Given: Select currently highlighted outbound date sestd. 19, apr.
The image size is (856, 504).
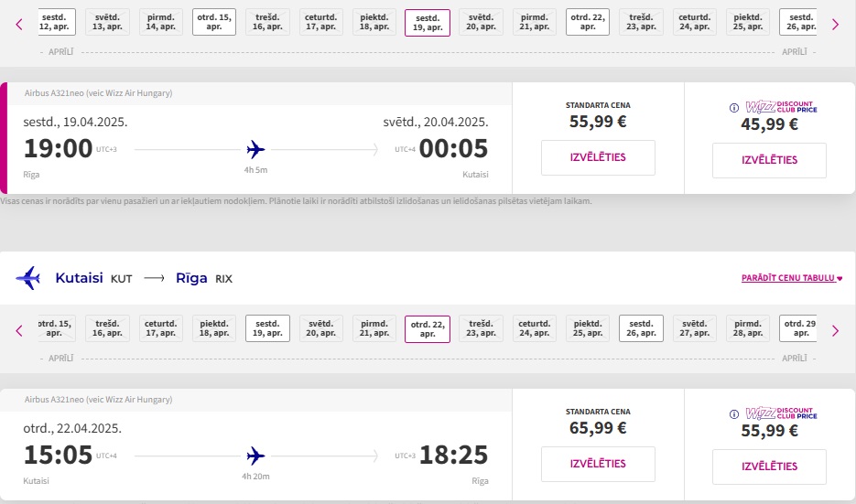Looking at the screenshot, I should click(x=428, y=23).
